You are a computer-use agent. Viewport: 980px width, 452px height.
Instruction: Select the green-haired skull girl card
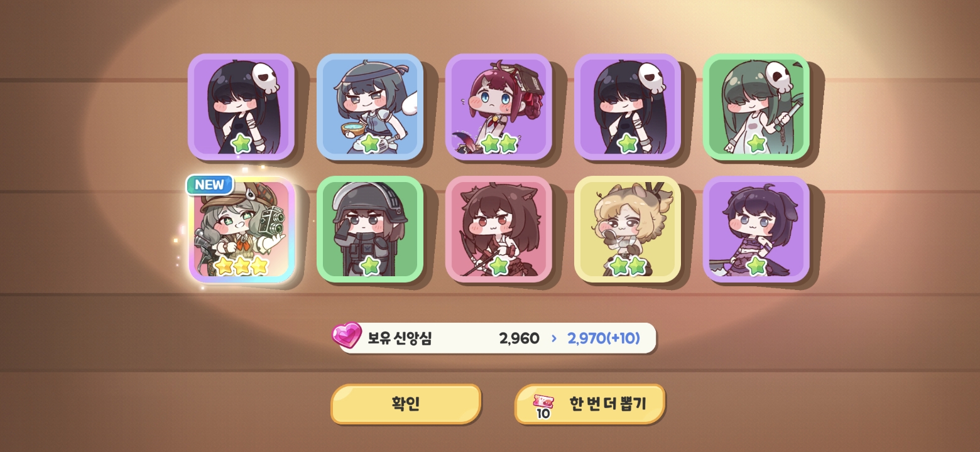click(x=756, y=106)
